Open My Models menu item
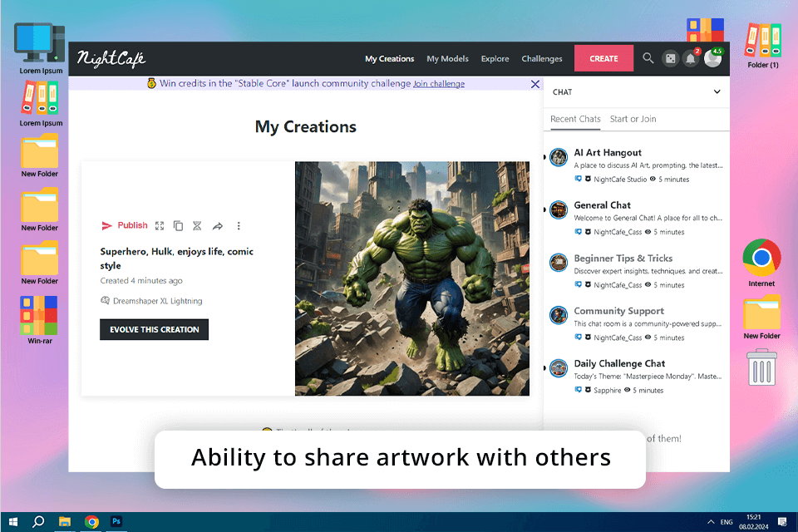Viewport: 798px width, 532px height. click(x=447, y=59)
